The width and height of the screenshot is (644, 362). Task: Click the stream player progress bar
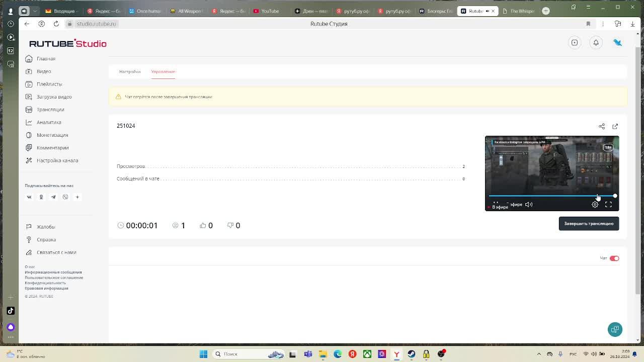[x=552, y=196]
